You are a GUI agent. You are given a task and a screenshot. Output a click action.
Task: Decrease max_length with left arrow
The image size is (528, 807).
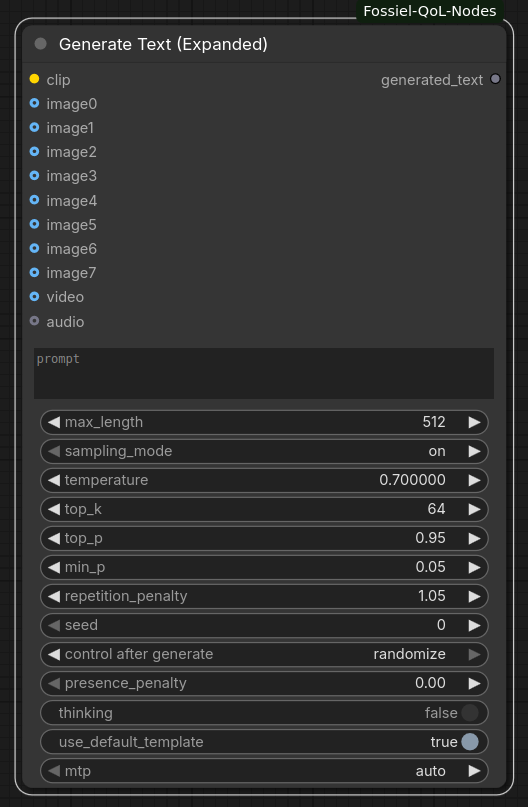[x=54, y=422]
